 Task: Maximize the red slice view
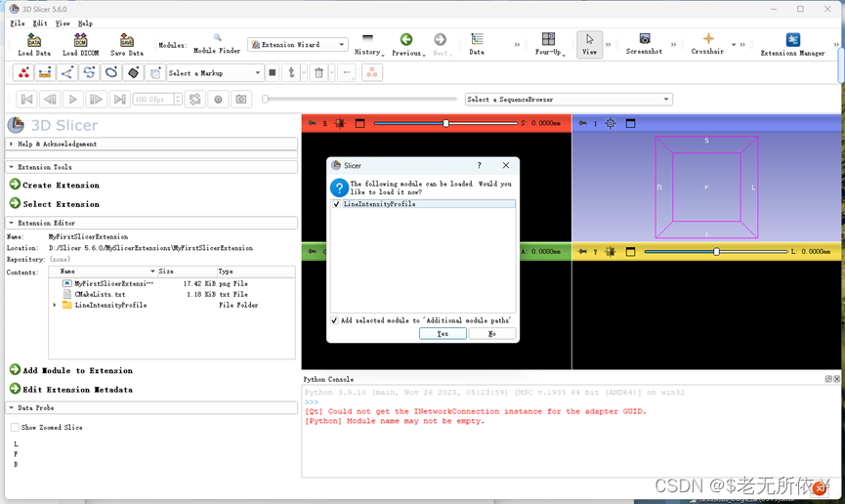[360, 123]
